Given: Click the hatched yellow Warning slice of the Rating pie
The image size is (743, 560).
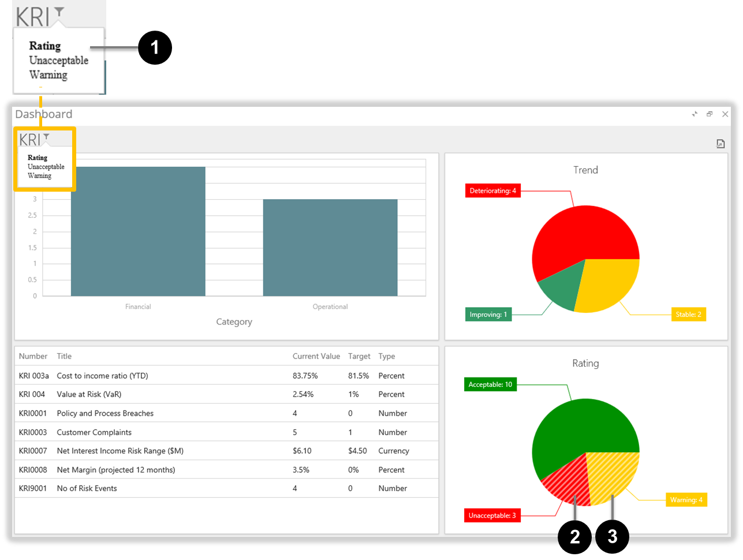Looking at the screenshot, I should 612,475.
